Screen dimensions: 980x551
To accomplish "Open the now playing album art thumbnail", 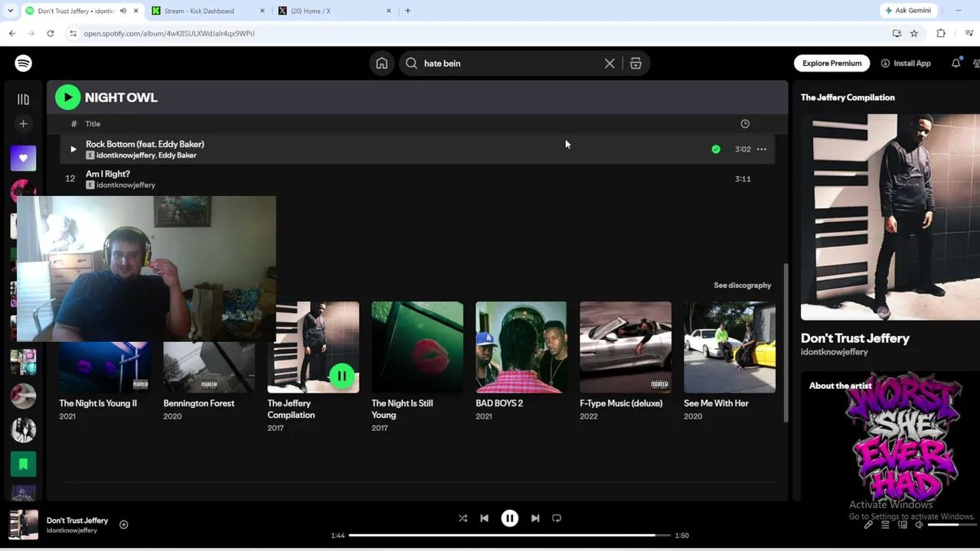I will pyautogui.click(x=23, y=525).
